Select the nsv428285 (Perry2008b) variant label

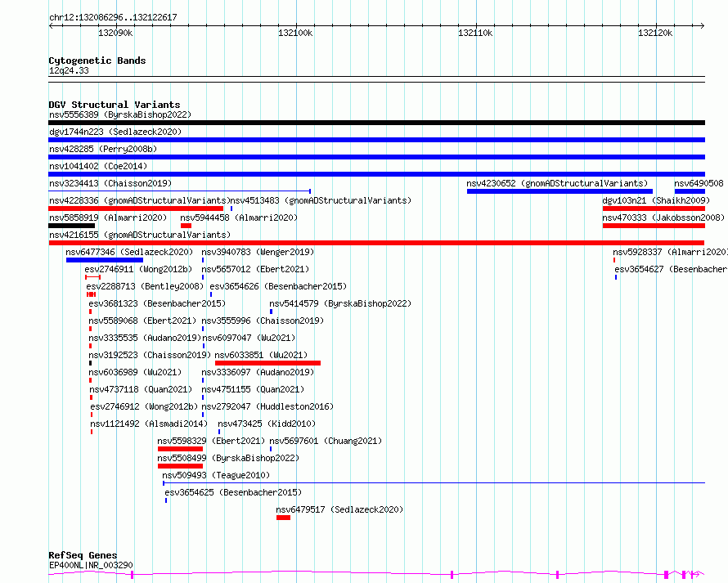(103, 149)
